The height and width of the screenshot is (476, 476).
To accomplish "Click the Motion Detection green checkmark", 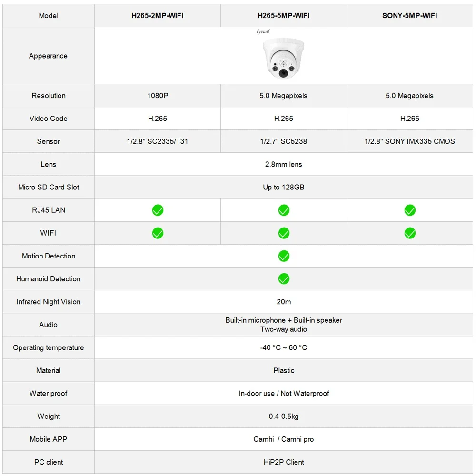I will coord(284,256).
